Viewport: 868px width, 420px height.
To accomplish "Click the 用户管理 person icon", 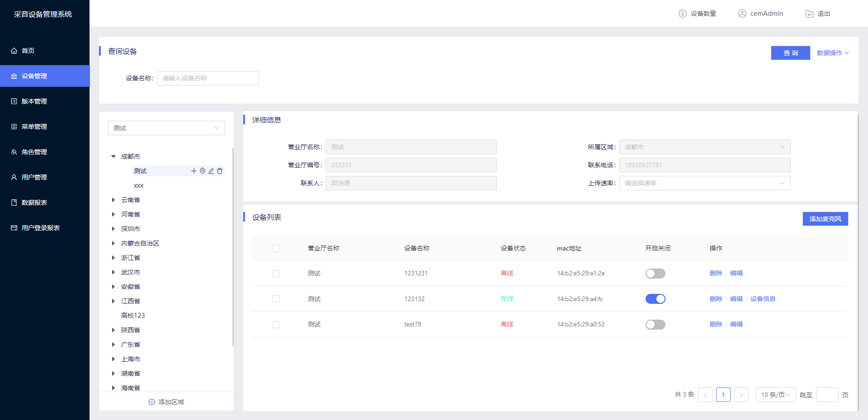I will tap(14, 177).
